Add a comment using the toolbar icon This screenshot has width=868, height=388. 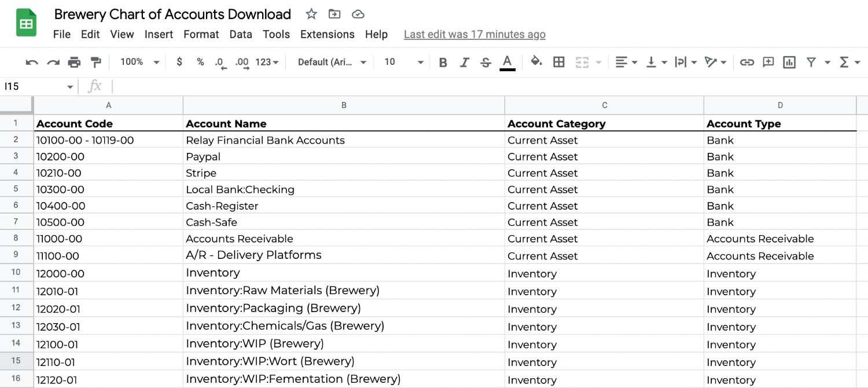pyautogui.click(x=768, y=62)
